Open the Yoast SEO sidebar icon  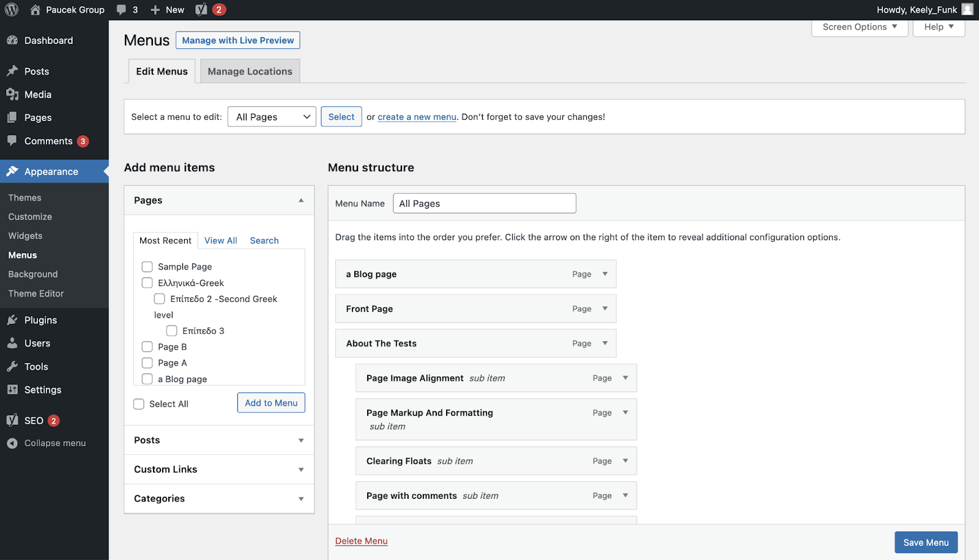12,420
